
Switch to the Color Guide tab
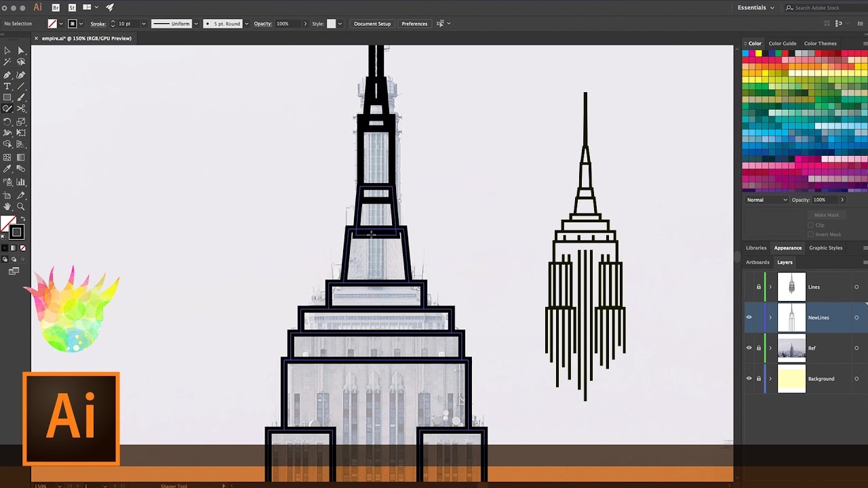[783, 43]
